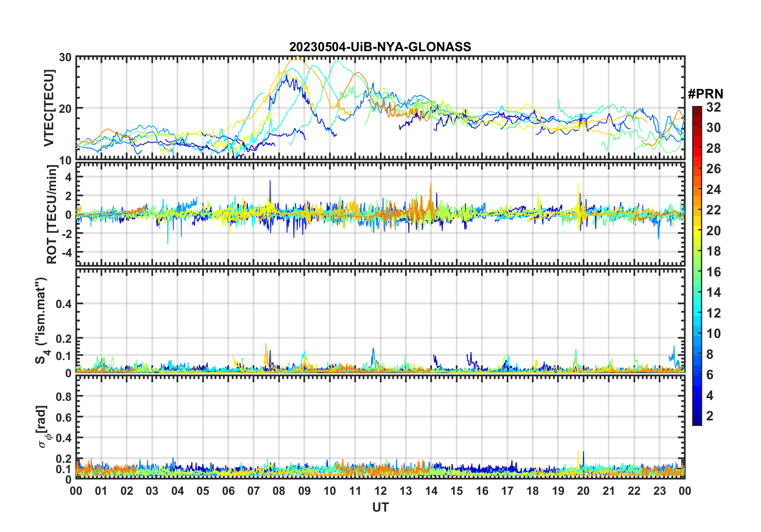Click colorbar tick label 6
The image size is (761, 532).
[710, 375]
